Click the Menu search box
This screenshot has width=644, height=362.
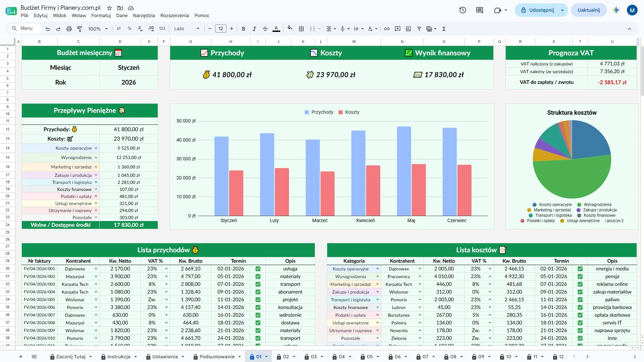[x=25, y=29]
